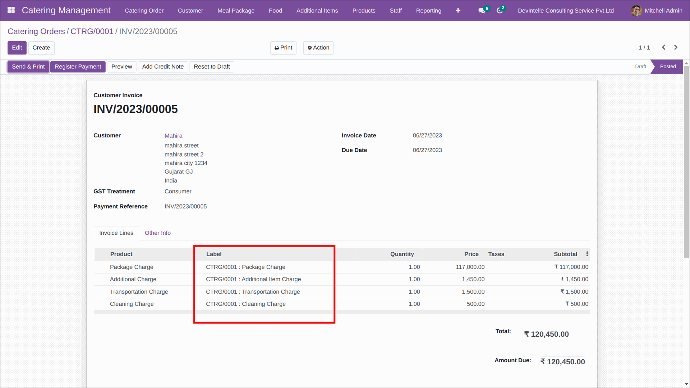Open the apps grid menu icon

click(x=11, y=10)
